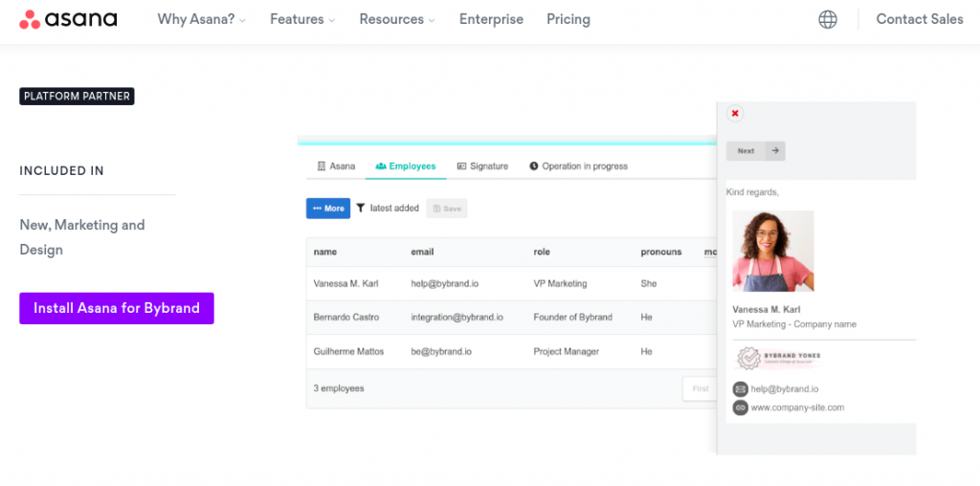The width and height of the screenshot is (980, 486).
Task: Open Operation in progress tab
Action: coord(578,166)
